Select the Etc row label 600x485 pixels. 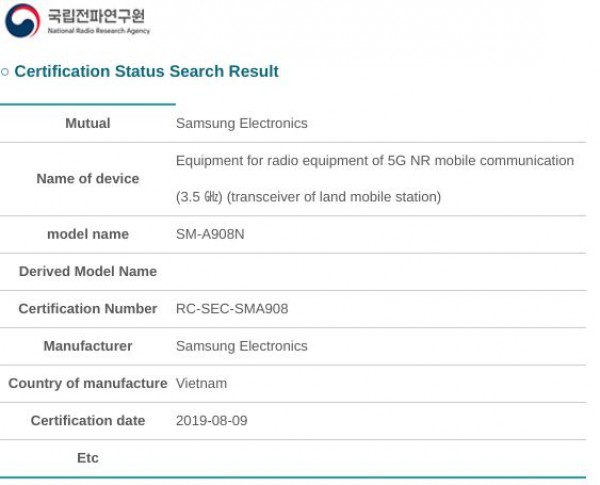pyautogui.click(x=88, y=458)
